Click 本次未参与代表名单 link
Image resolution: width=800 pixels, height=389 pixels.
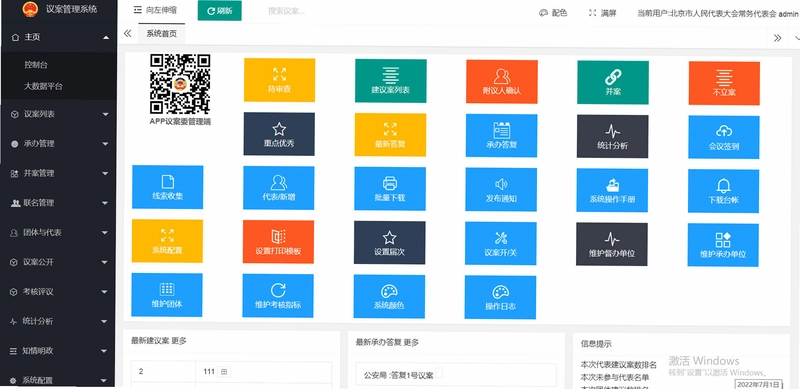[x=615, y=377]
